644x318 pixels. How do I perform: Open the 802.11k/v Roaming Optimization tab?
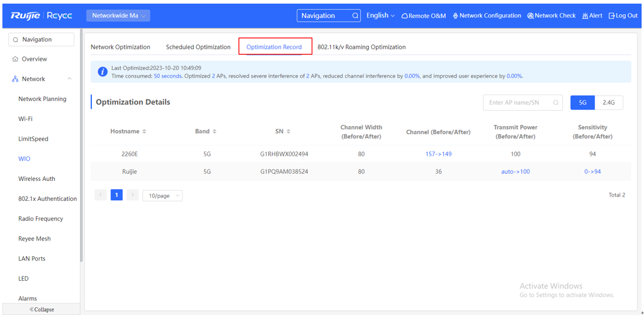[361, 47]
